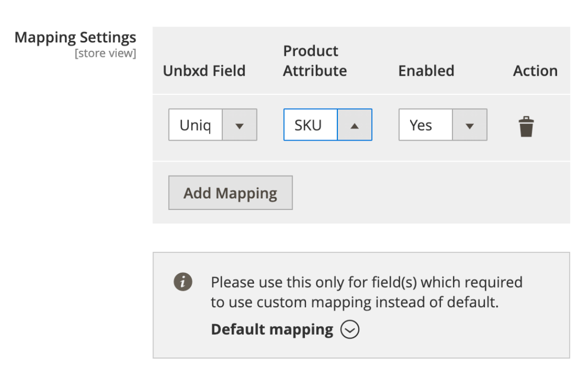Click the Mapping Settings label
This screenshot has height=373, width=588.
(75, 38)
